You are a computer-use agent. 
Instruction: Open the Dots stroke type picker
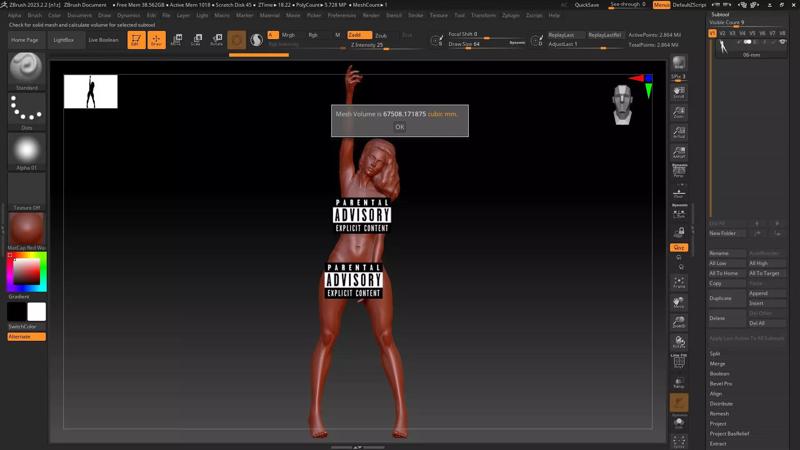click(26, 110)
